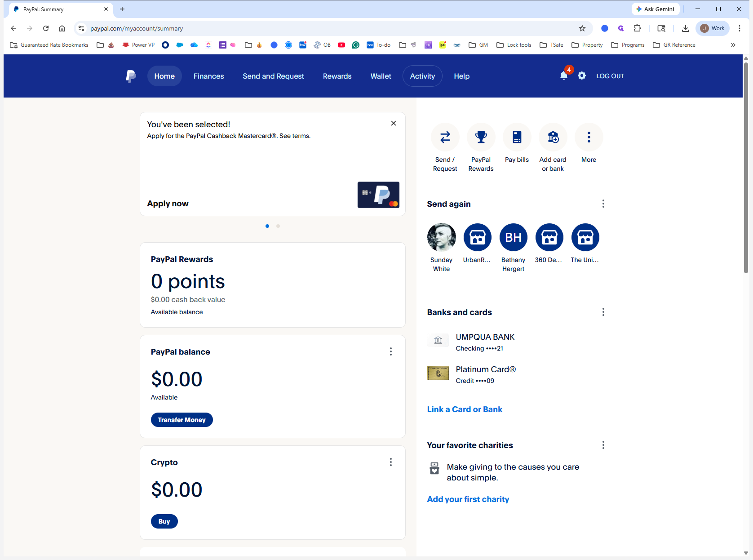The height and width of the screenshot is (560, 753).
Task: Open the browser home page
Action: coord(62,28)
